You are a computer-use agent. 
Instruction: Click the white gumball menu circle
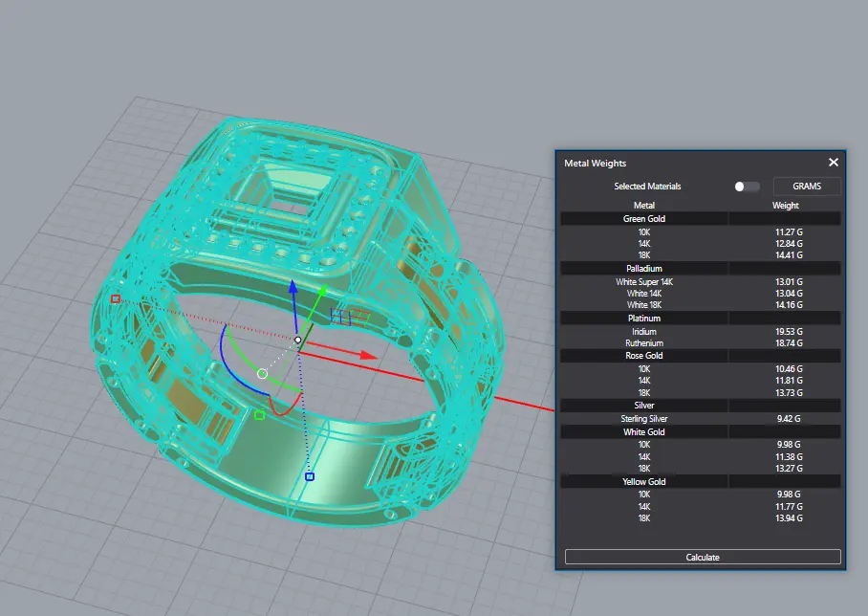coord(262,374)
